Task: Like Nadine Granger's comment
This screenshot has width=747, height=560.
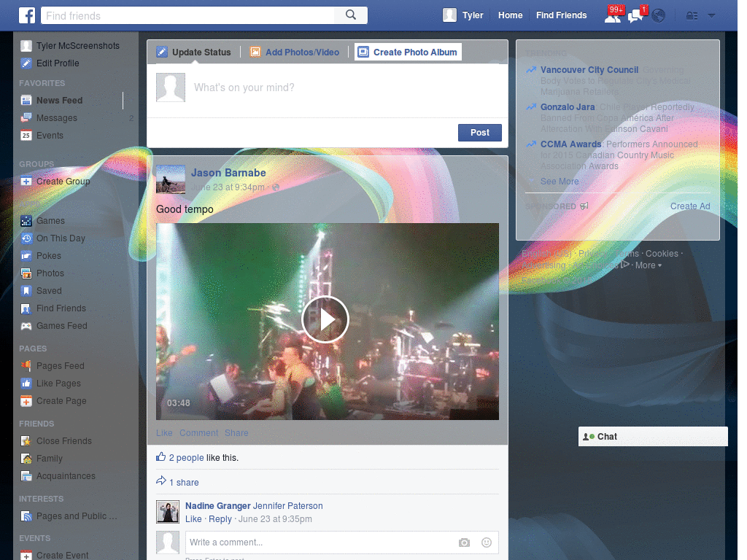Action: pyautogui.click(x=193, y=519)
